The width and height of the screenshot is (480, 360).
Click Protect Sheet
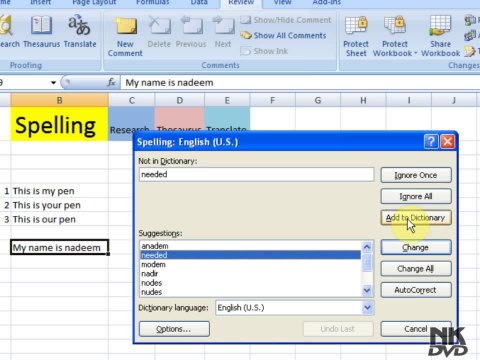coord(356,37)
